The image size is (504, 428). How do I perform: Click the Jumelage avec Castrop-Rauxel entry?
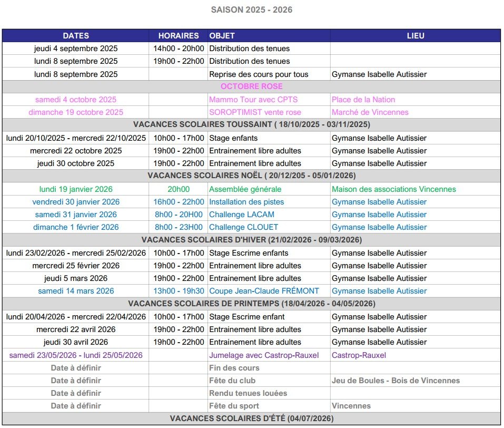[264, 355]
